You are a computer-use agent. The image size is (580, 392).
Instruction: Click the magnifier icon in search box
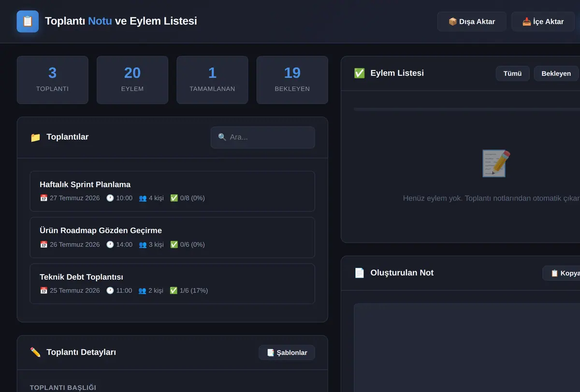point(222,137)
